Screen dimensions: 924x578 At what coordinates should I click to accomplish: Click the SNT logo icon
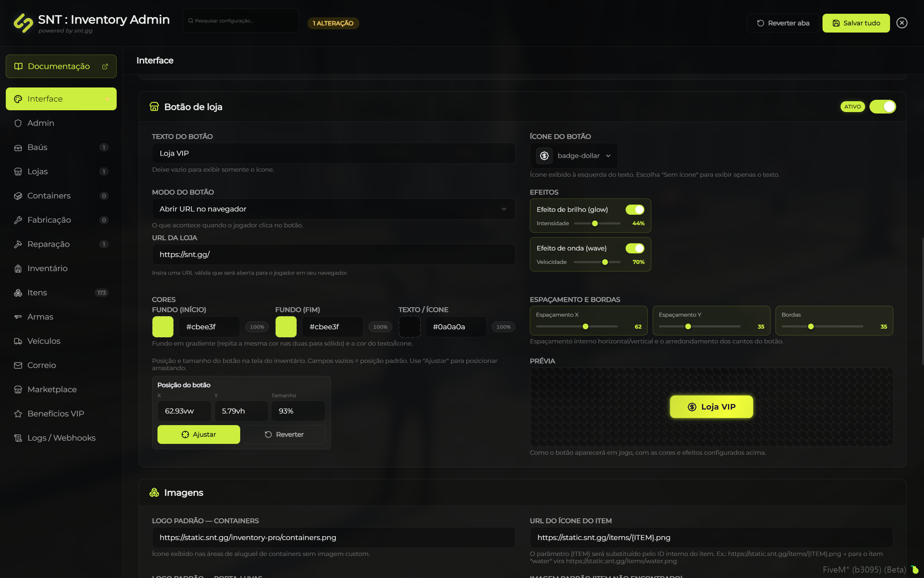(23, 23)
